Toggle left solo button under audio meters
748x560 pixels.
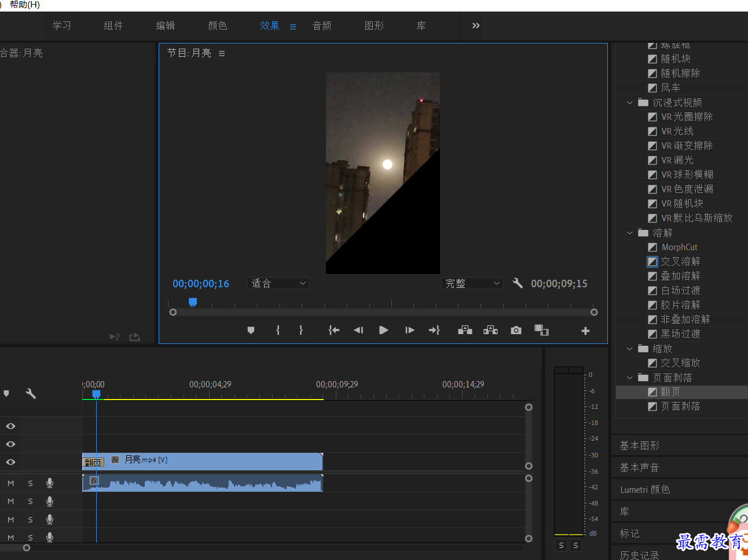coord(561,546)
